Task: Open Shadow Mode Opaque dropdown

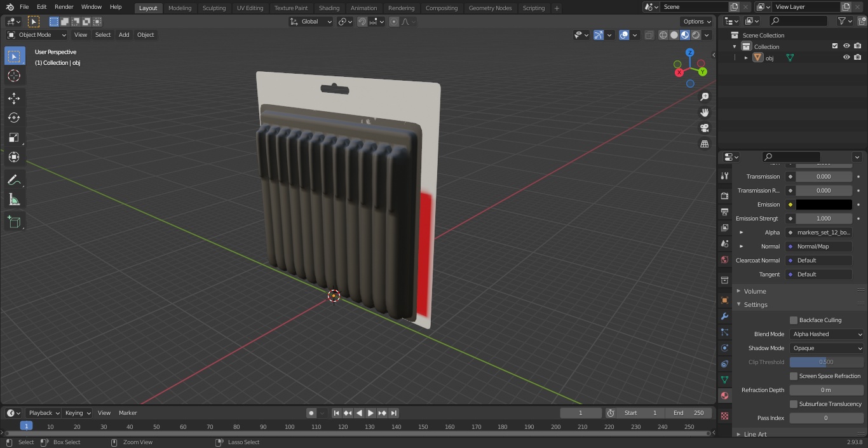Action: [x=827, y=348]
